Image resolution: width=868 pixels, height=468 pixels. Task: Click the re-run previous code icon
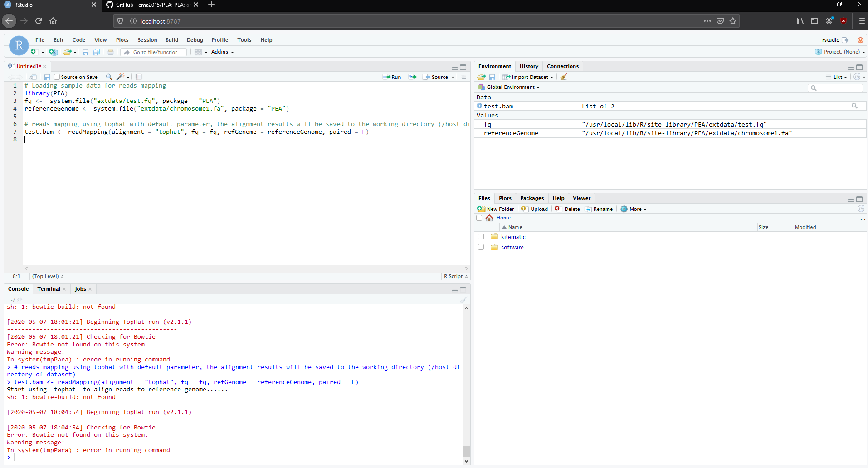(412, 77)
